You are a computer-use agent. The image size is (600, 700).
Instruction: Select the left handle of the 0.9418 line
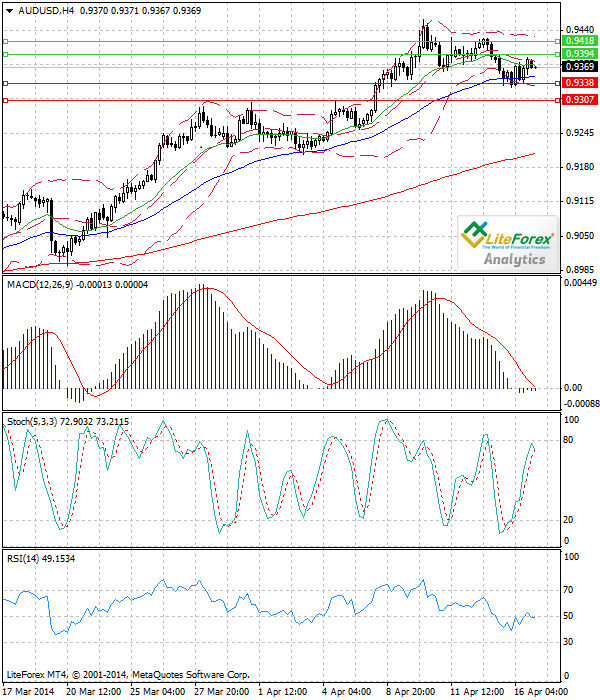click(x=6, y=42)
